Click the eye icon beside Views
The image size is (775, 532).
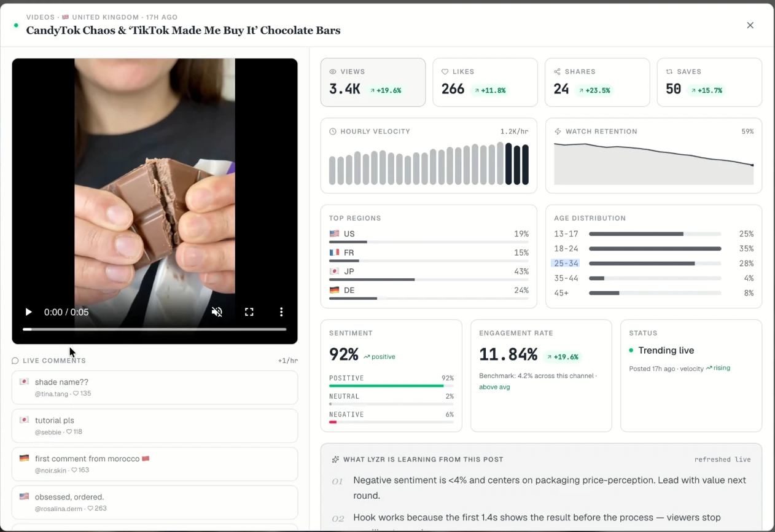click(x=333, y=72)
